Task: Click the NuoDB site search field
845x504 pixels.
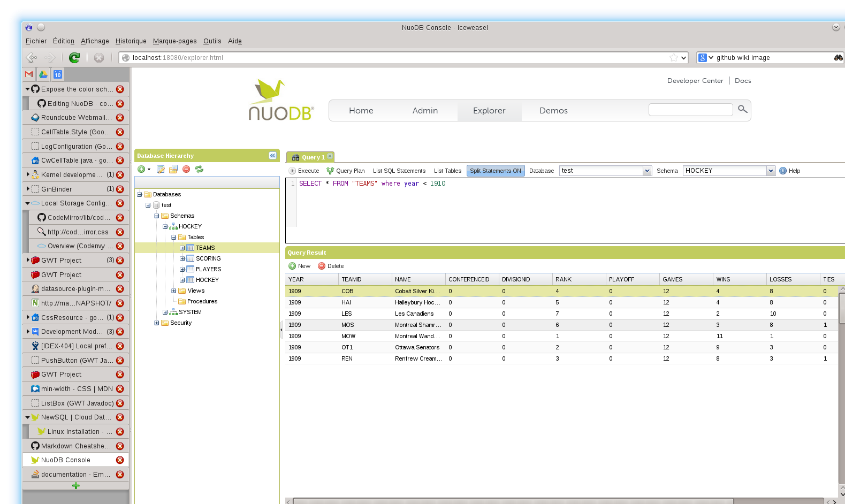Action: (690, 110)
